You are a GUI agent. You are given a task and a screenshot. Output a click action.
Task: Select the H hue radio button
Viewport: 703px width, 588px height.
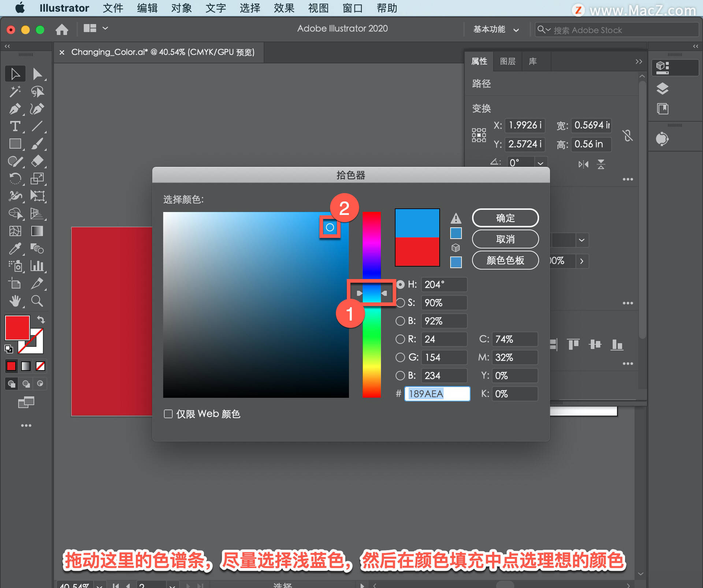[x=400, y=284]
